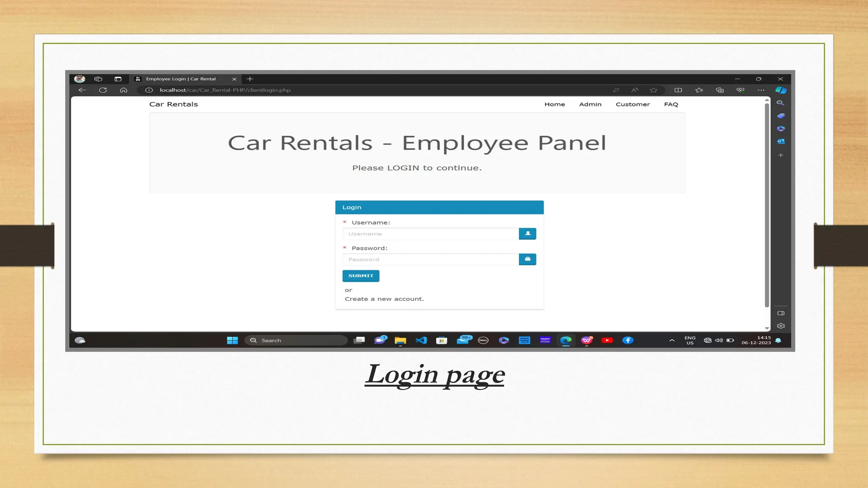Screen dimensions: 868x488
Task: Close the Employee Login tab
Action: 234,79
